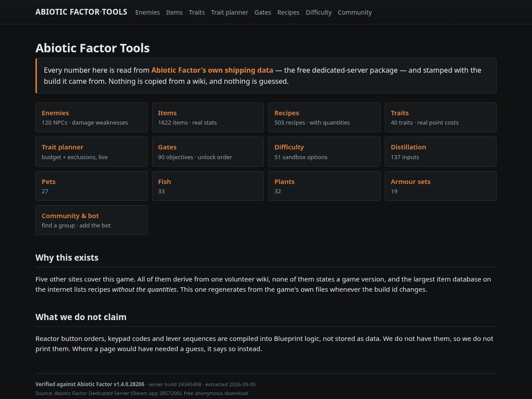Viewport: 532px width, 399px height.
Task: Click 'Verified against Abiotic Factor v1.4.0.28206' footer text
Action: point(90,384)
